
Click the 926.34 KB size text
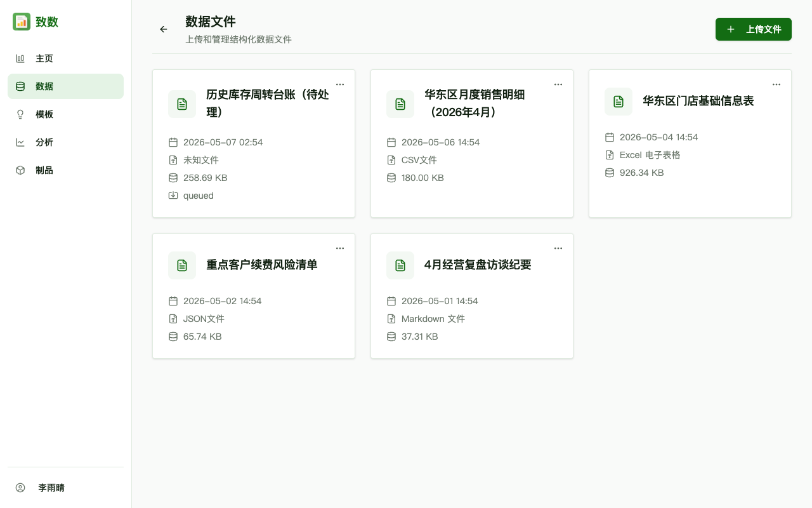click(x=642, y=173)
